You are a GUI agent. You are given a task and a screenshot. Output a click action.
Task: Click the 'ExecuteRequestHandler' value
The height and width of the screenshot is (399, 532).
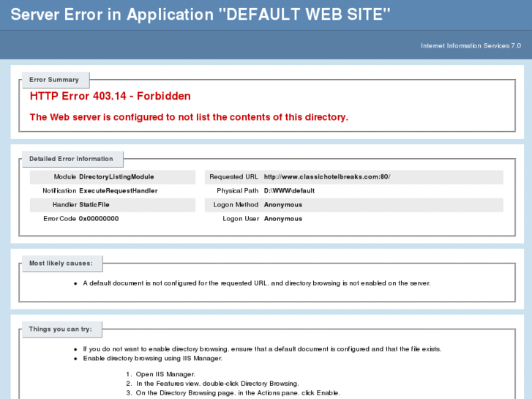118,190
